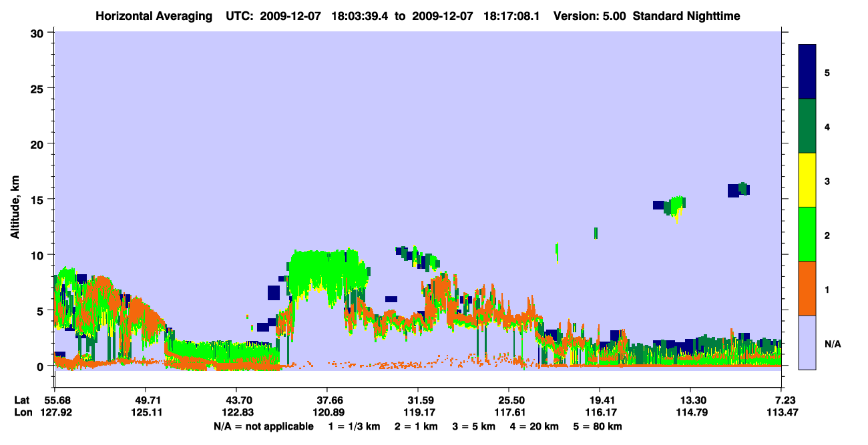This screenshot has height=445, width=868.
Task: Click longitude value '116.17'
Action: point(600,412)
